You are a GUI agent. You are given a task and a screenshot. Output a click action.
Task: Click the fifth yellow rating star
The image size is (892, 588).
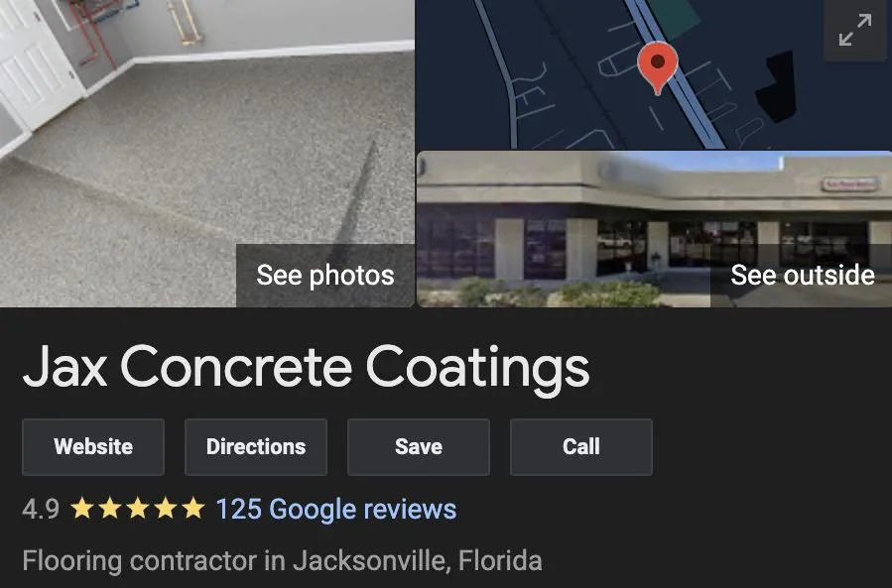click(193, 509)
